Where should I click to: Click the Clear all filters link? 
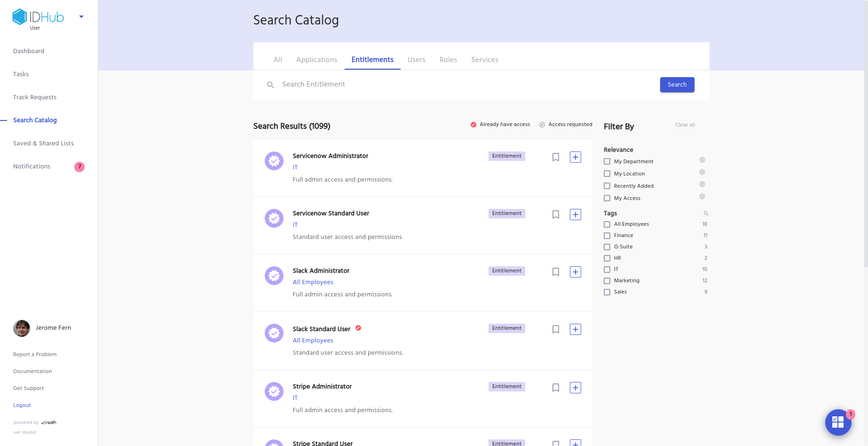tap(685, 125)
